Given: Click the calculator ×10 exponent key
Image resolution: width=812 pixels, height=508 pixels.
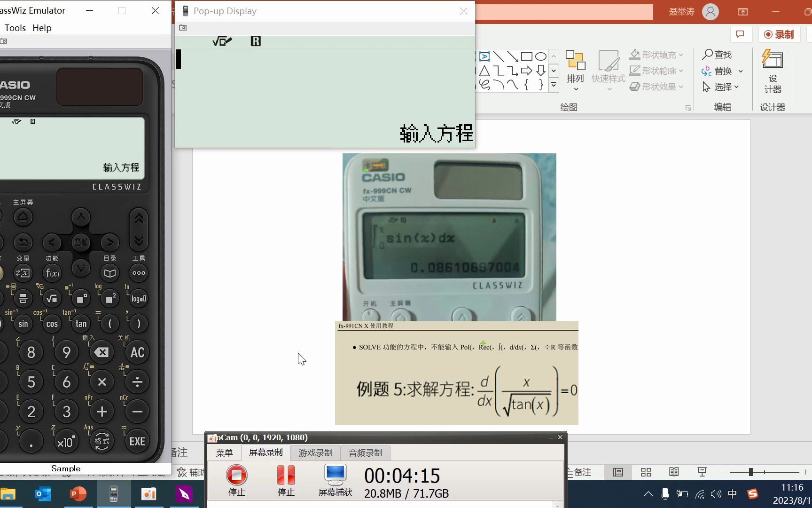Looking at the screenshot, I should [x=66, y=442].
